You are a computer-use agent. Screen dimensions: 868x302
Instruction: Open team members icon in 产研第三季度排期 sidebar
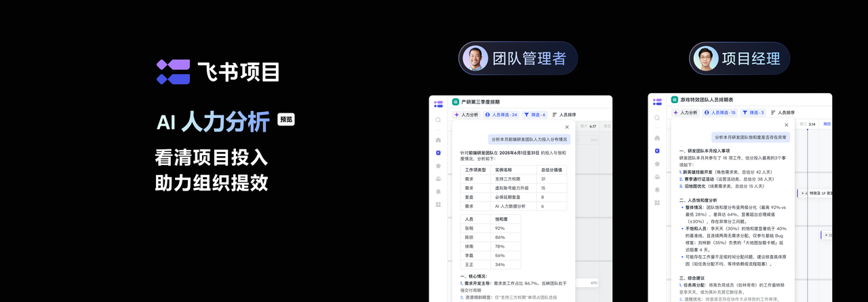click(438, 178)
